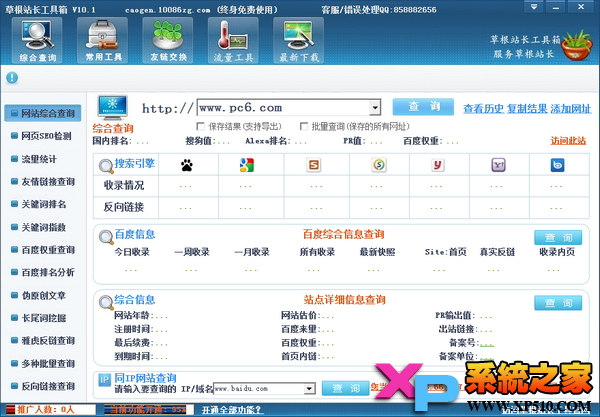The height and width of the screenshot is (417, 600).
Task: Click the Yahoo purple icon
Action: [498, 165]
